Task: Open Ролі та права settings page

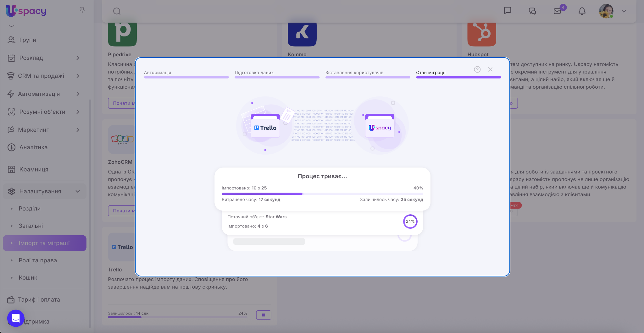Action: [38, 260]
